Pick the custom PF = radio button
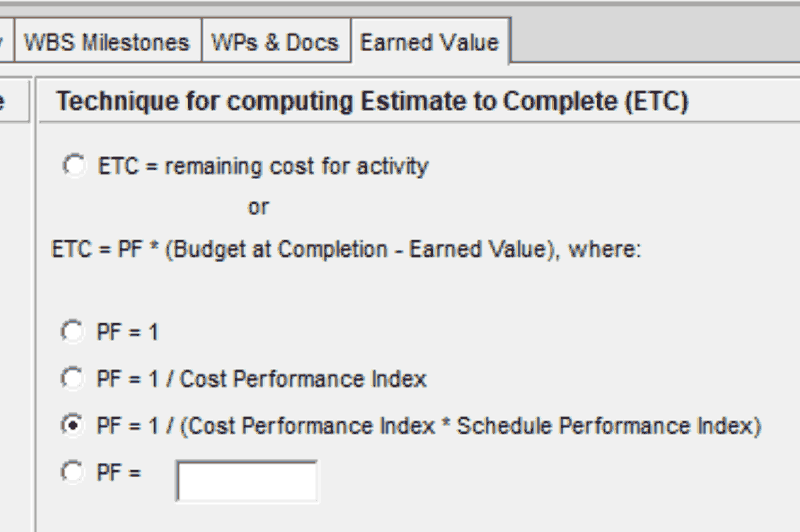 [74, 472]
